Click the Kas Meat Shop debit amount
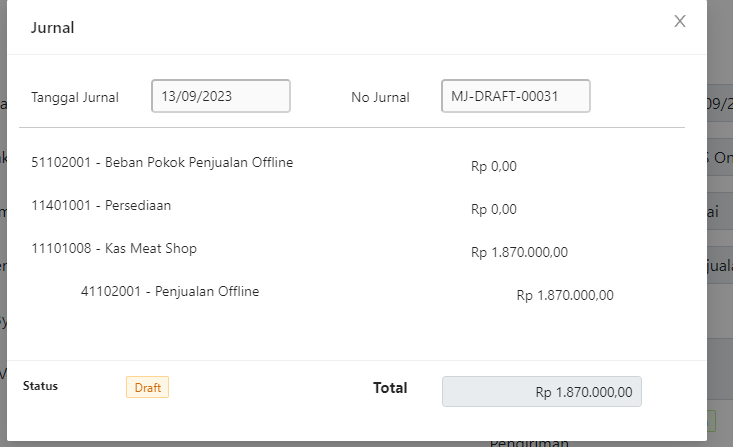 [519, 253]
